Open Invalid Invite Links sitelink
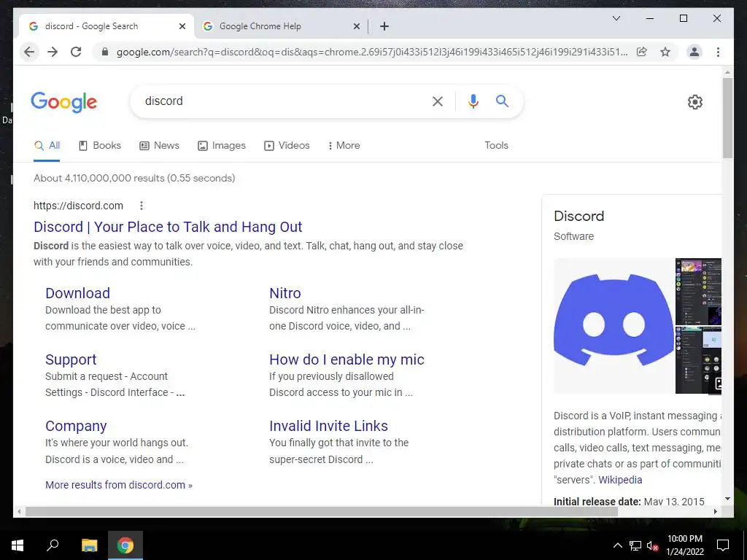Image resolution: width=747 pixels, height=560 pixels. pyautogui.click(x=329, y=426)
